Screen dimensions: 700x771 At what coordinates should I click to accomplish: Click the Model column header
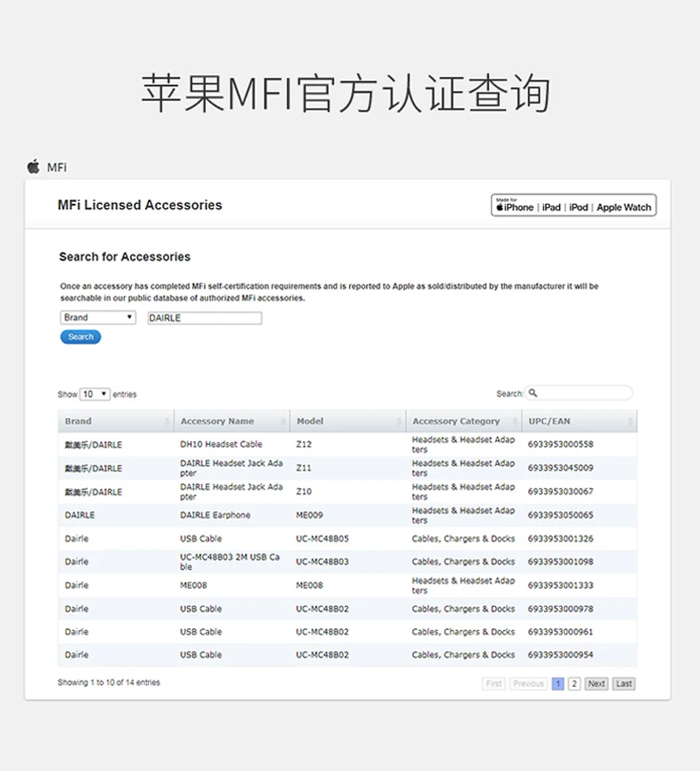tap(348, 422)
